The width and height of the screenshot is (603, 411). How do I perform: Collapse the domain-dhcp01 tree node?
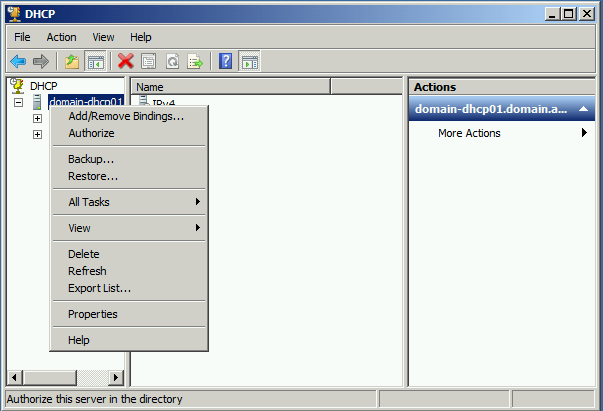click(x=18, y=103)
